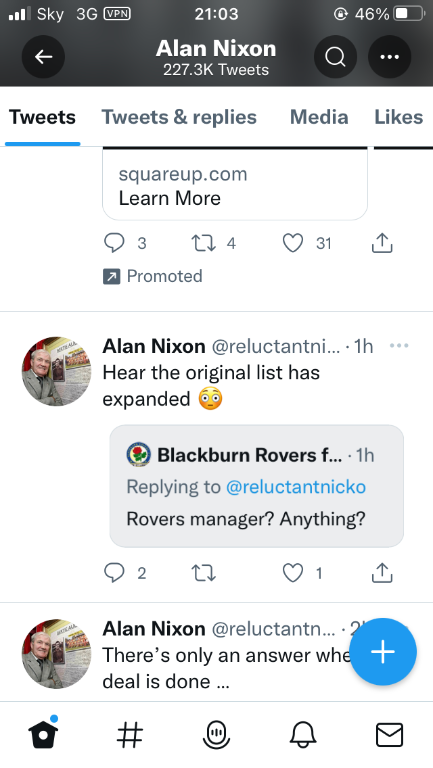This screenshot has width=433, height=768.
Task: Go to the Home feed icon
Action: [43, 734]
